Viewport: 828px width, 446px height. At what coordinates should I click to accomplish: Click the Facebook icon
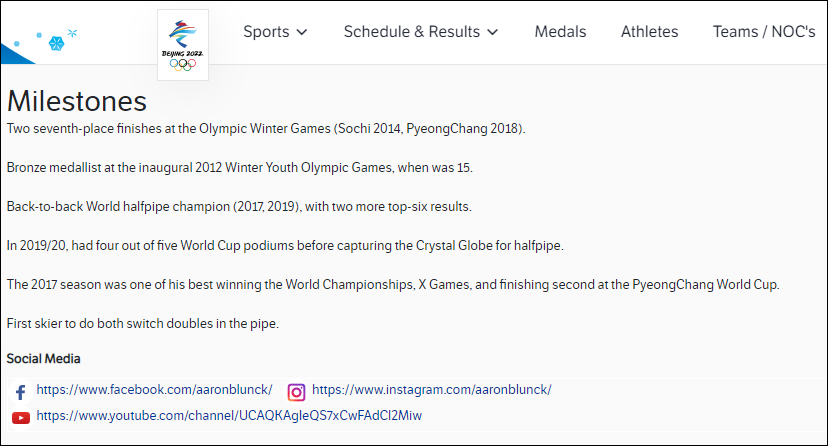(20, 392)
